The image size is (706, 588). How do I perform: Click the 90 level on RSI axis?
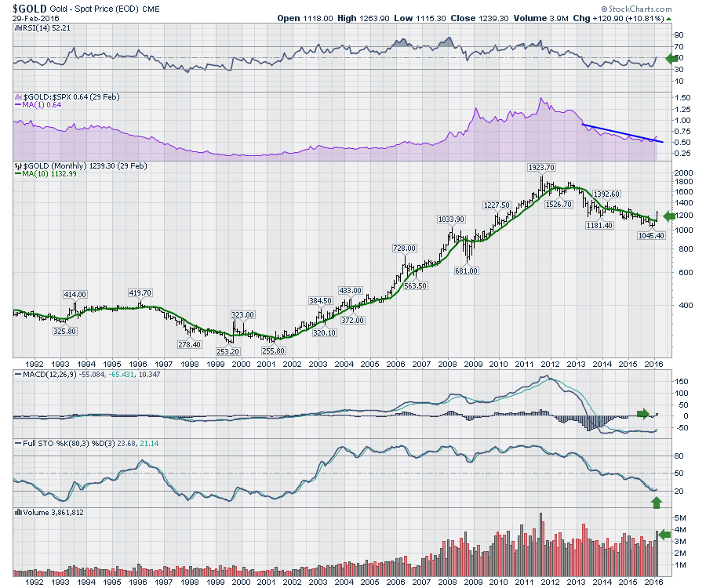679,35
